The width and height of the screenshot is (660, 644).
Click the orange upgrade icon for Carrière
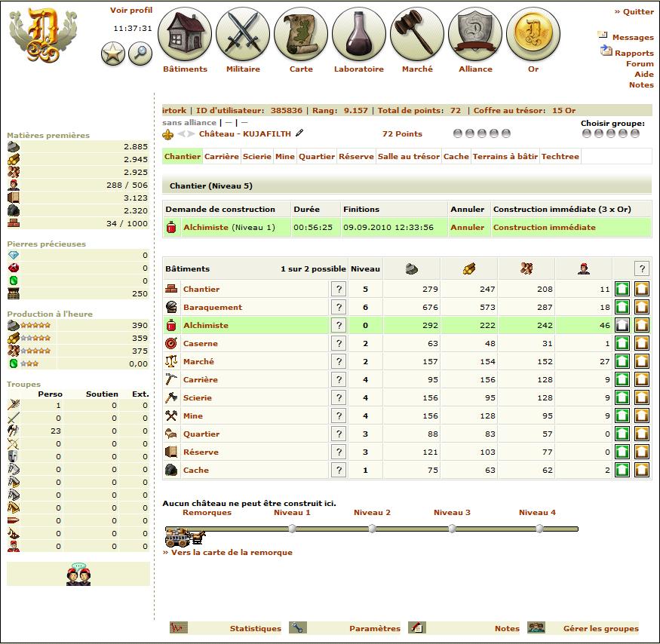tap(641, 379)
